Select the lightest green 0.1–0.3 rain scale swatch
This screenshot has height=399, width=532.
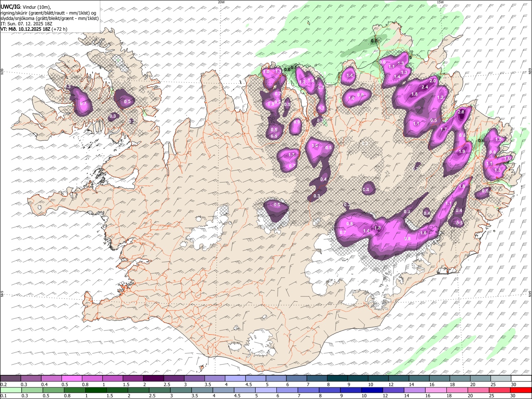(x=11, y=390)
